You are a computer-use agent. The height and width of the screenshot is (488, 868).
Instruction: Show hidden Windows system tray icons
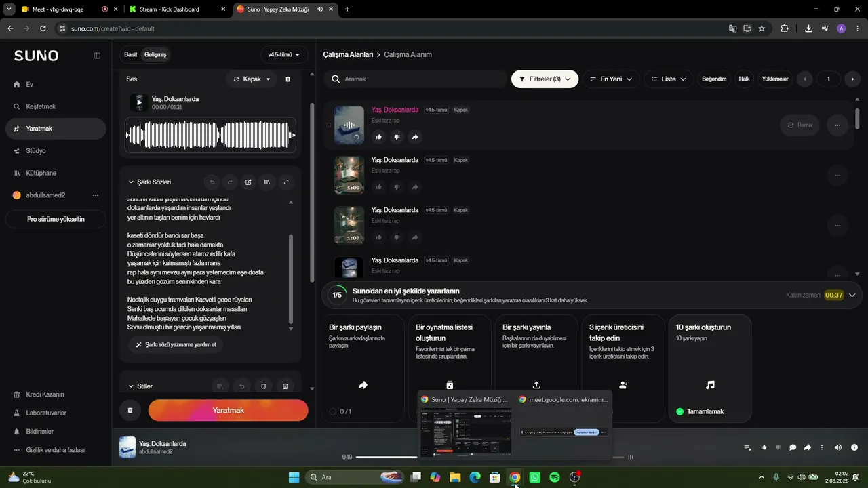762,477
